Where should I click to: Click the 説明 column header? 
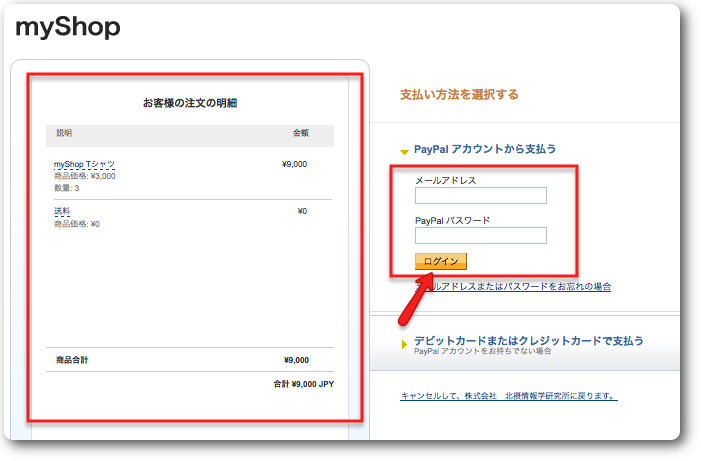64,133
